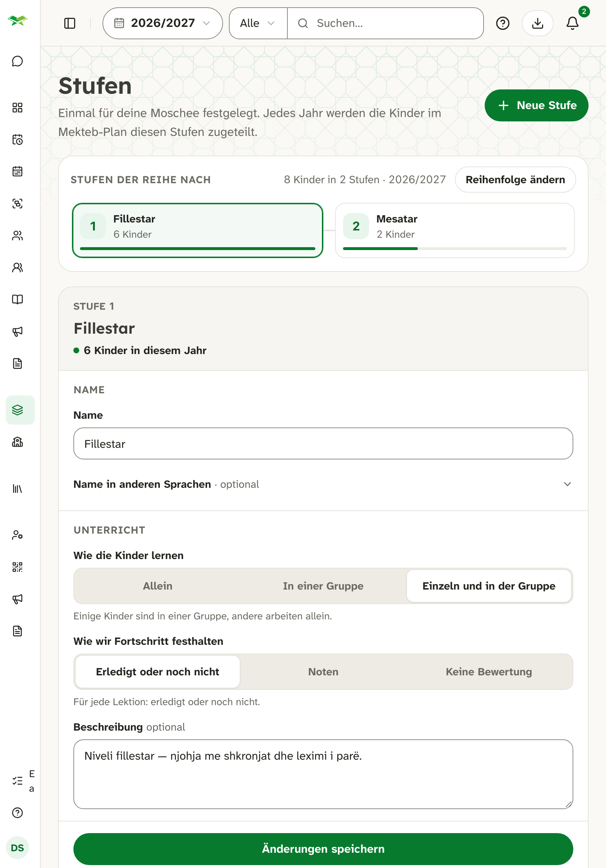The width and height of the screenshot is (606, 868).
Task: Click the text '6 Kinder in diesem Jahr'
Action: click(x=145, y=350)
